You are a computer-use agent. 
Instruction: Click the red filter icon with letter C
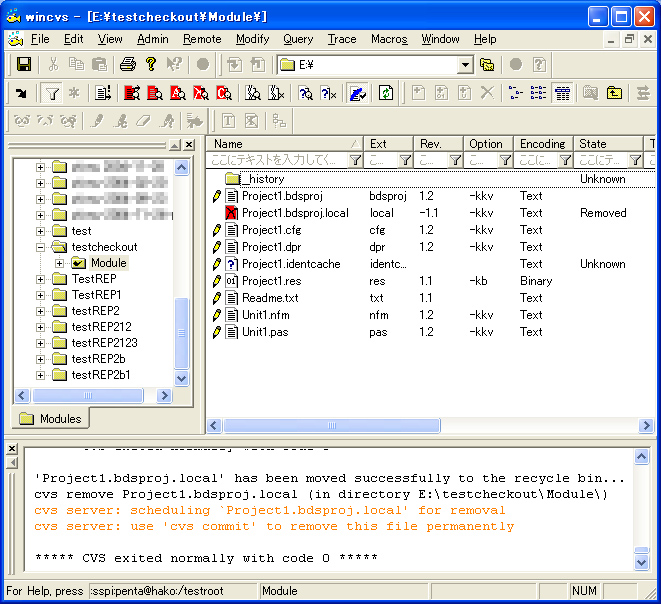[224, 93]
